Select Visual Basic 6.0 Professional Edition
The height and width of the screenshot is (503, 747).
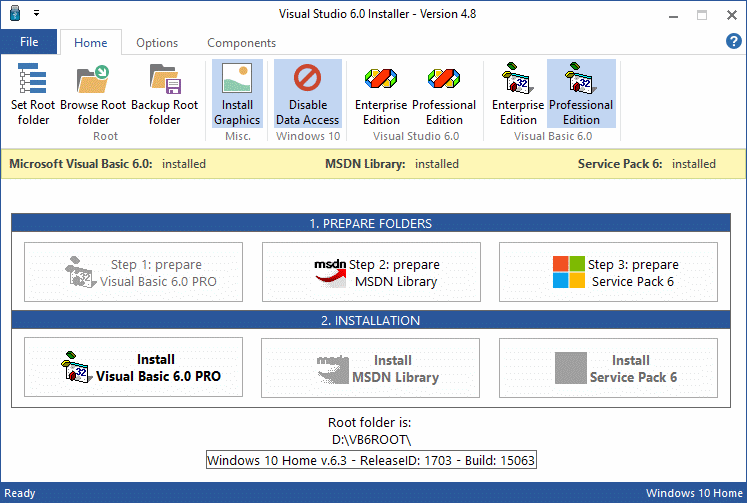click(581, 94)
